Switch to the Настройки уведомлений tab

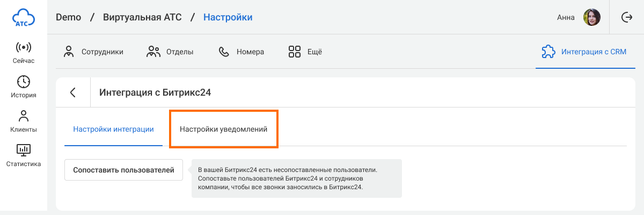tap(223, 130)
